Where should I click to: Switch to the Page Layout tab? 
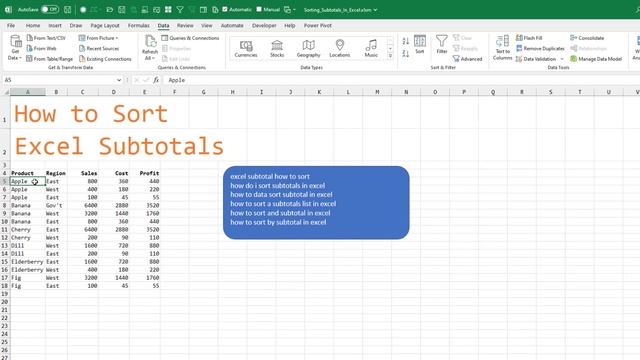[x=105, y=25]
